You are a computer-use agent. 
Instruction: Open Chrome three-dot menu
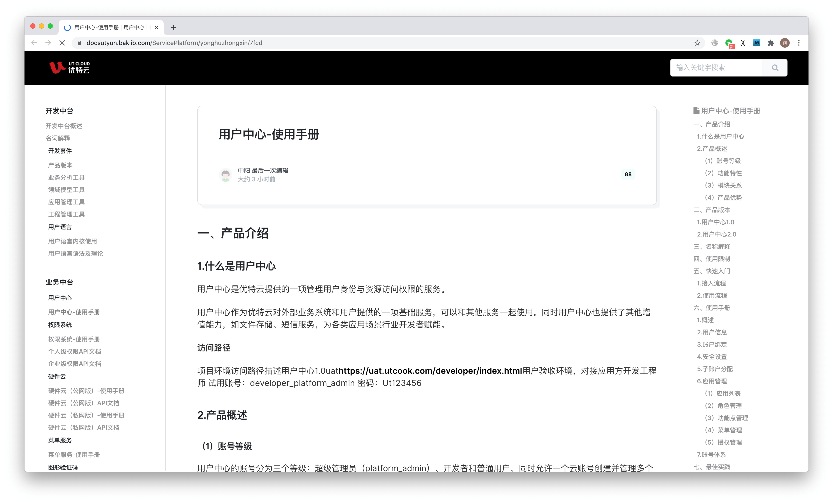tap(799, 43)
